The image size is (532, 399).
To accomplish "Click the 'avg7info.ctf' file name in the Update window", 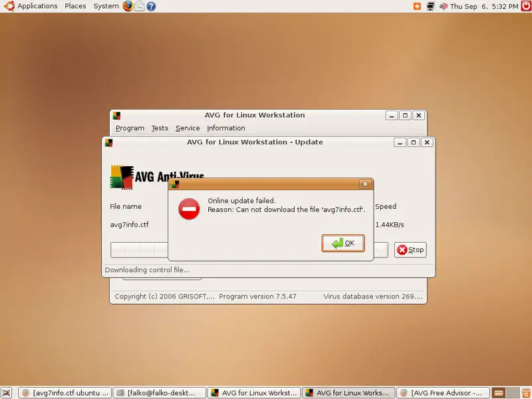I will (129, 225).
